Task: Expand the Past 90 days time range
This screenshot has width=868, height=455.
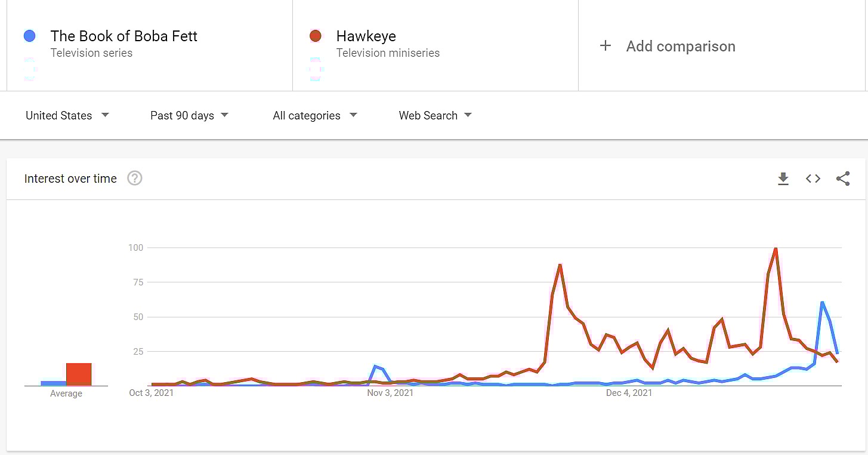Action: [x=189, y=115]
